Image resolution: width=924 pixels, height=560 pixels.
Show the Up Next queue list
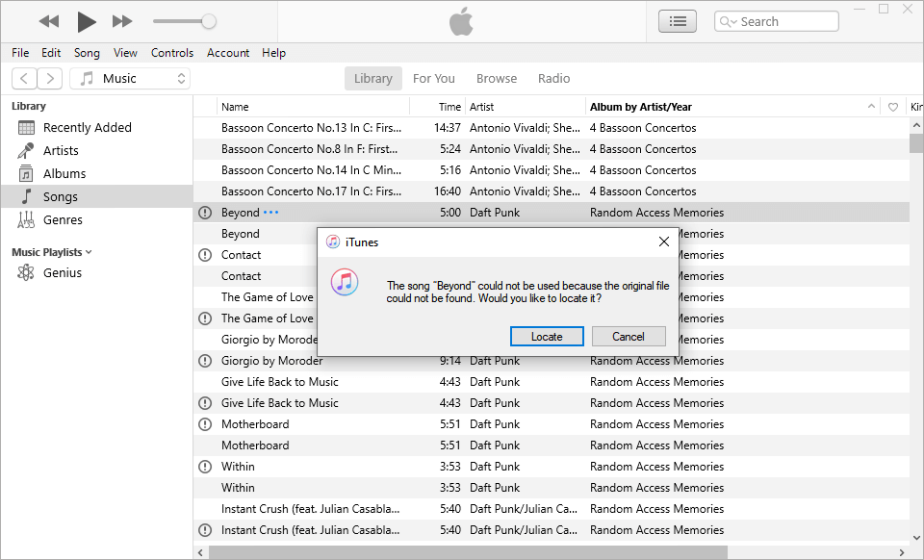click(x=677, y=20)
